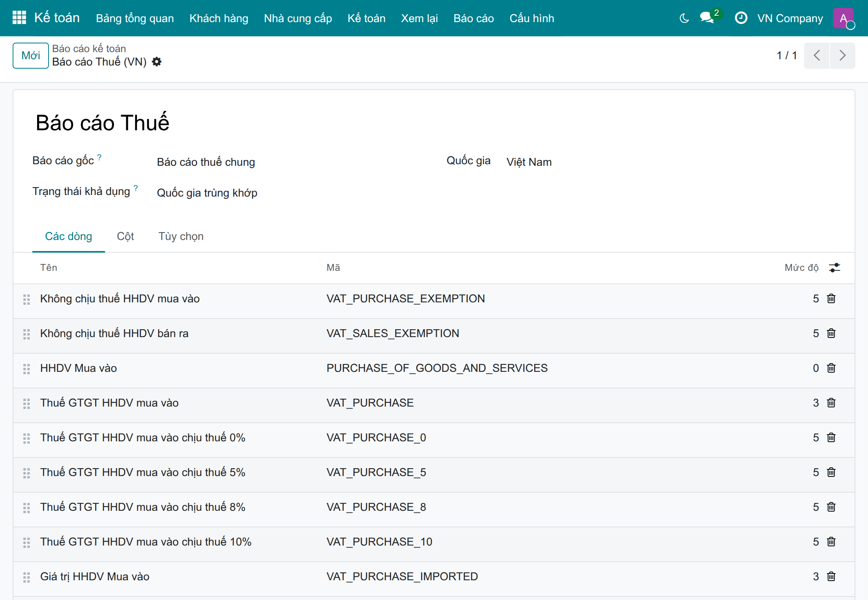This screenshot has height=600, width=868.
Task: Open Bảng tổng quan menu
Action: click(135, 18)
